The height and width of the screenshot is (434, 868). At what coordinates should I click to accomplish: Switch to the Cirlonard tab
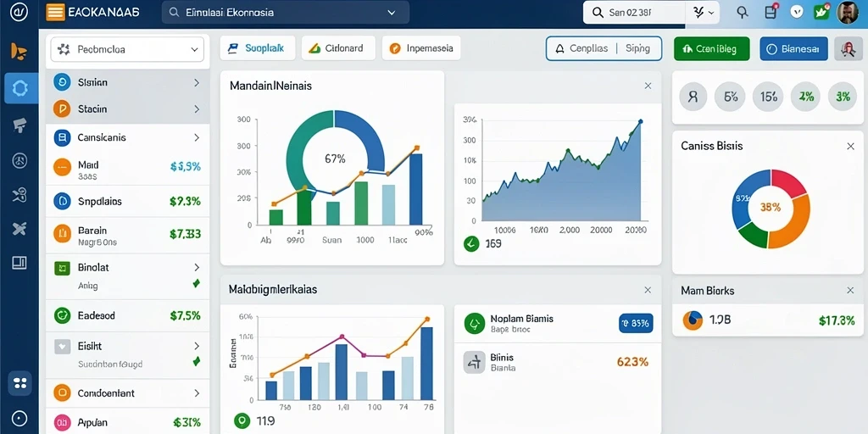pyautogui.click(x=338, y=48)
